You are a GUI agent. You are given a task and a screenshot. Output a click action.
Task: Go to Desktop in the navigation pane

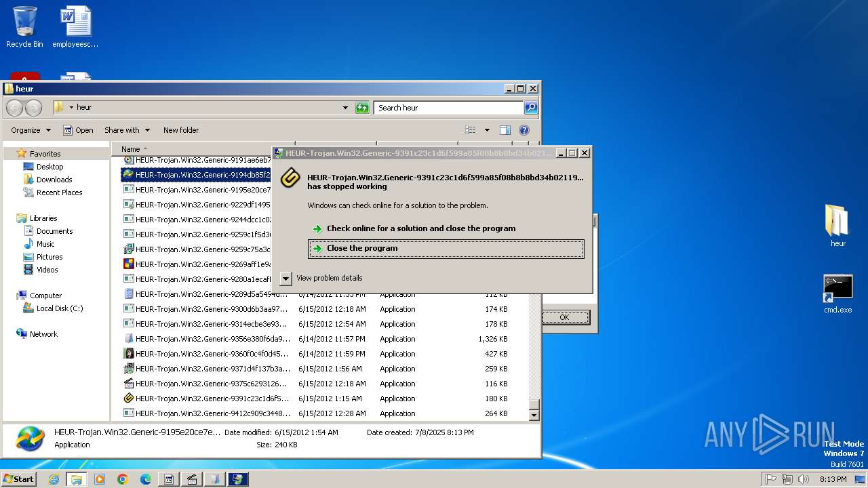(x=50, y=167)
